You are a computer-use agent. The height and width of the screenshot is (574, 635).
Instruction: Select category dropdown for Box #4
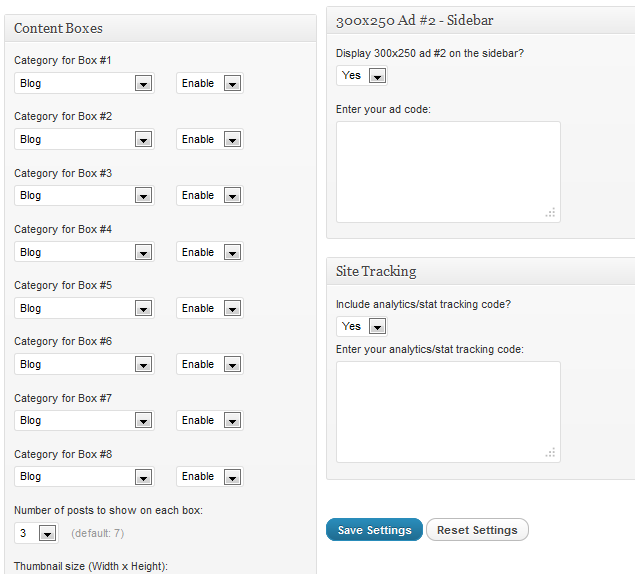click(84, 252)
